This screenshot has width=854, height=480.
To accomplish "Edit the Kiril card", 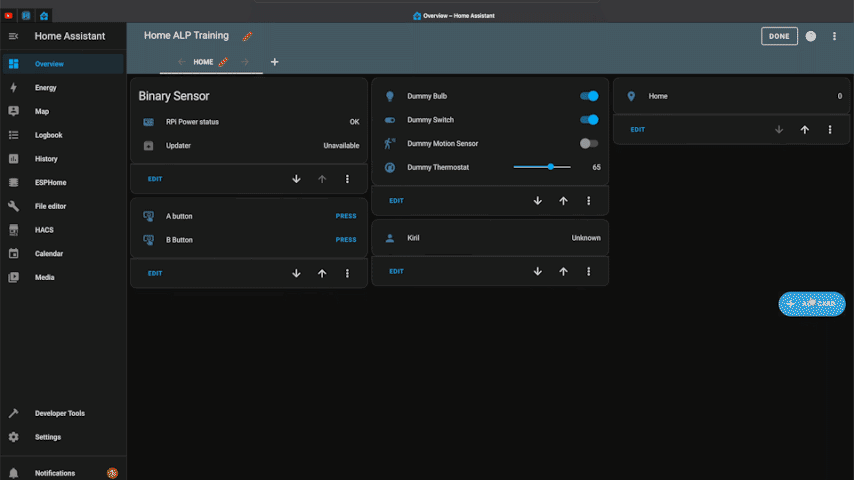I will (x=396, y=271).
